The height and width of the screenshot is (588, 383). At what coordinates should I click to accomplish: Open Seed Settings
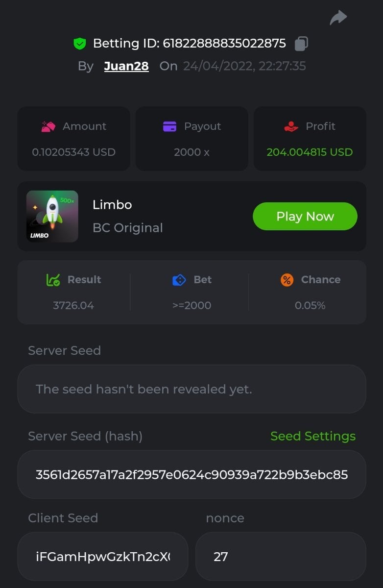(x=312, y=436)
